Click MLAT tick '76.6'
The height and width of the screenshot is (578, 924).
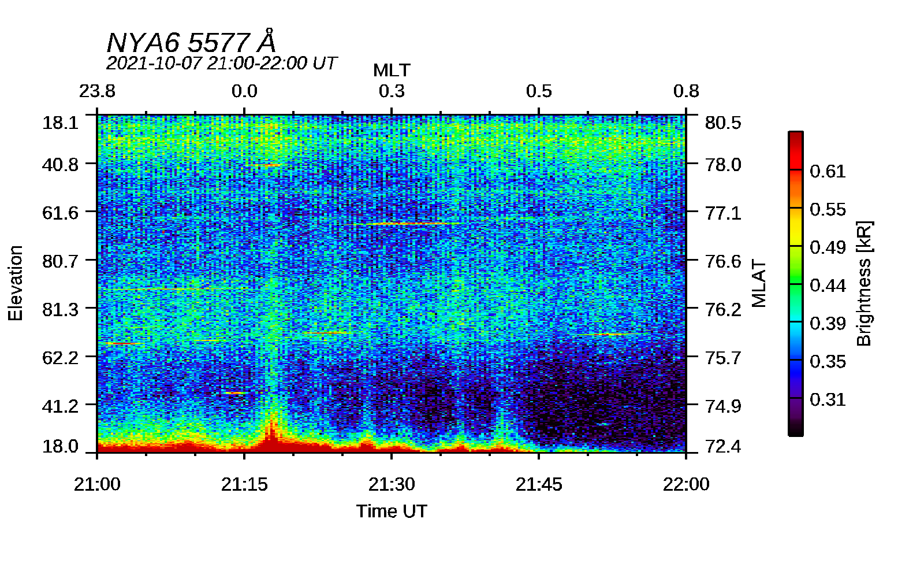click(x=723, y=261)
